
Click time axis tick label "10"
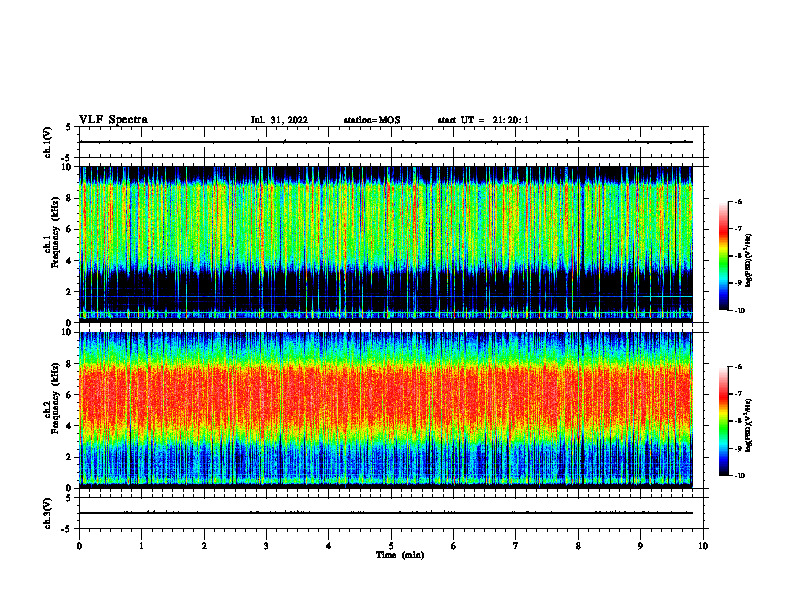click(703, 546)
